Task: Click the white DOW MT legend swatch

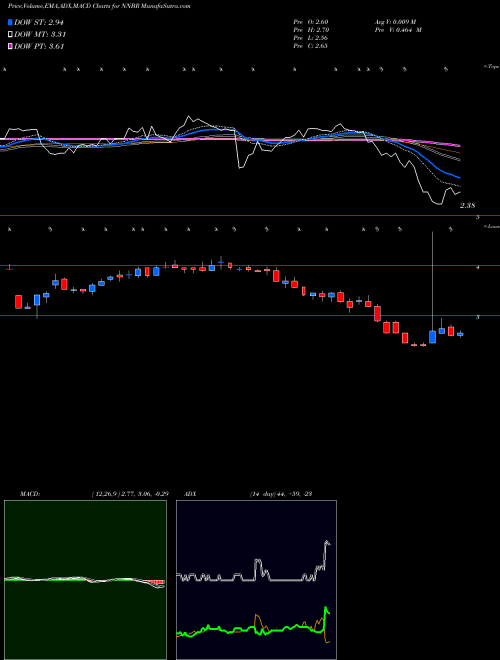Action: click(10, 34)
